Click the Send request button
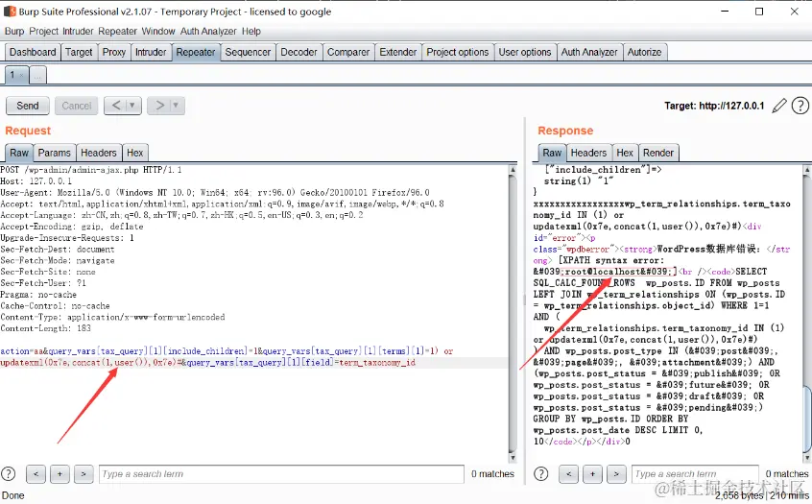This screenshot has height=504, width=812. pos(28,106)
